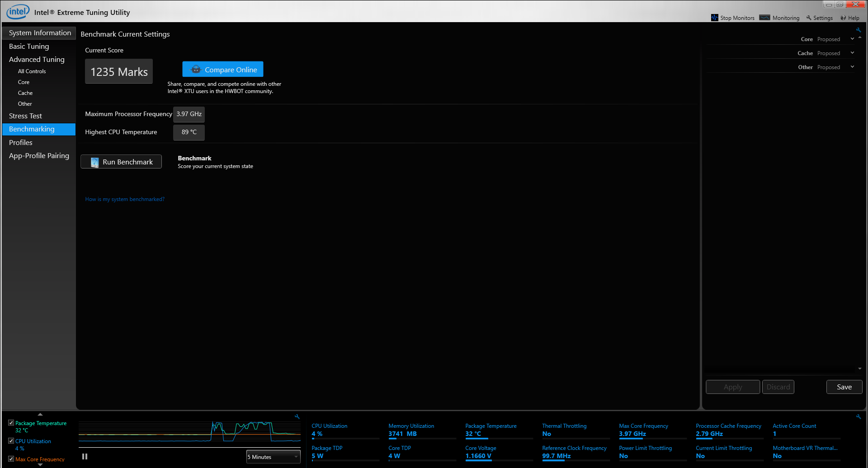Click the Intel logo icon
868x468 pixels.
click(x=18, y=11)
